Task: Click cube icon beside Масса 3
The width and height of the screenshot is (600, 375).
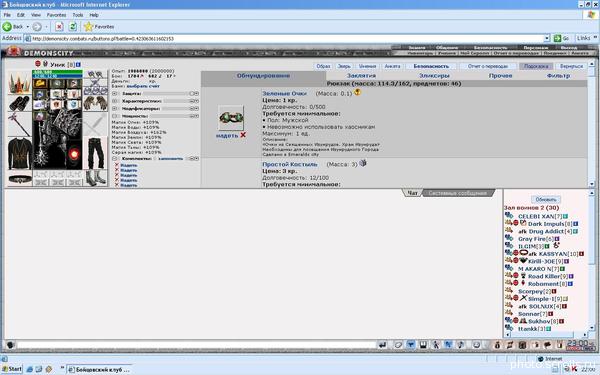Action: [x=363, y=163]
